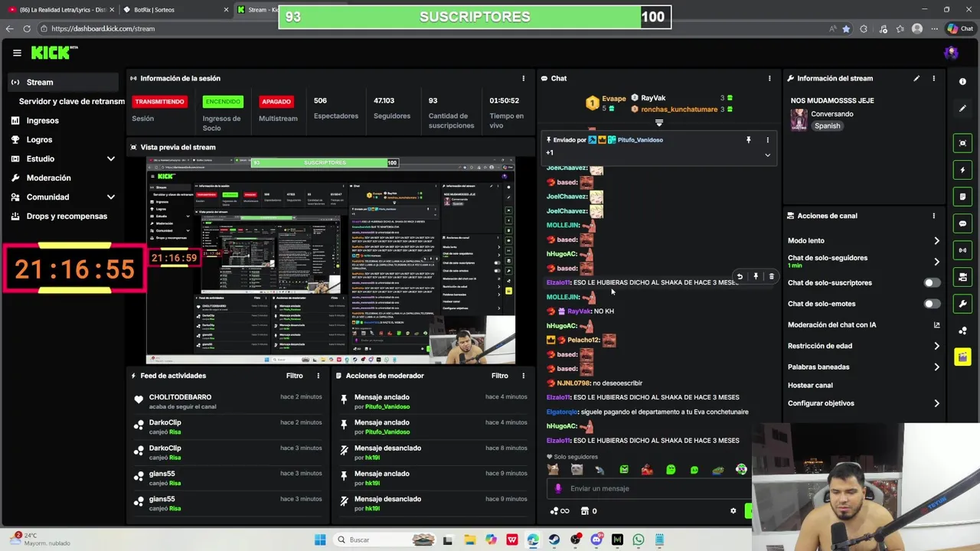Open stream information panel options menu

point(933,78)
